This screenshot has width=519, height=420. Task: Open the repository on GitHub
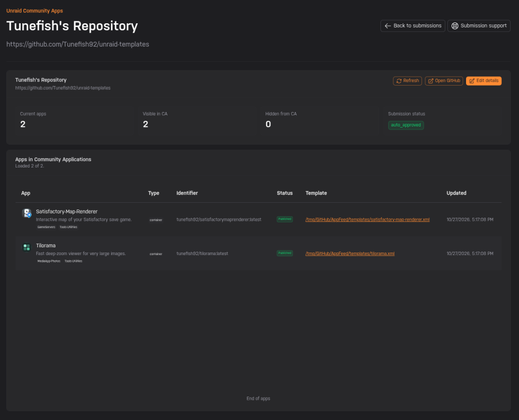444,81
